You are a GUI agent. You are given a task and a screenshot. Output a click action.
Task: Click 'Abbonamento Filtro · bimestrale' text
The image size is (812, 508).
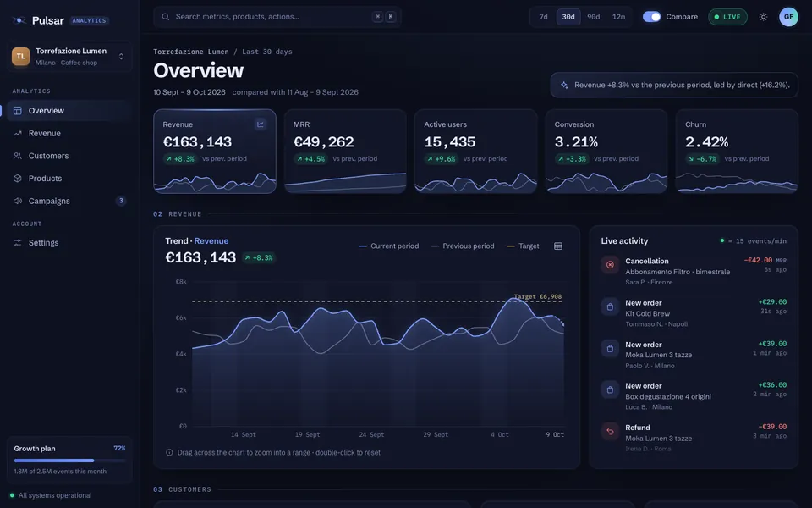678,272
